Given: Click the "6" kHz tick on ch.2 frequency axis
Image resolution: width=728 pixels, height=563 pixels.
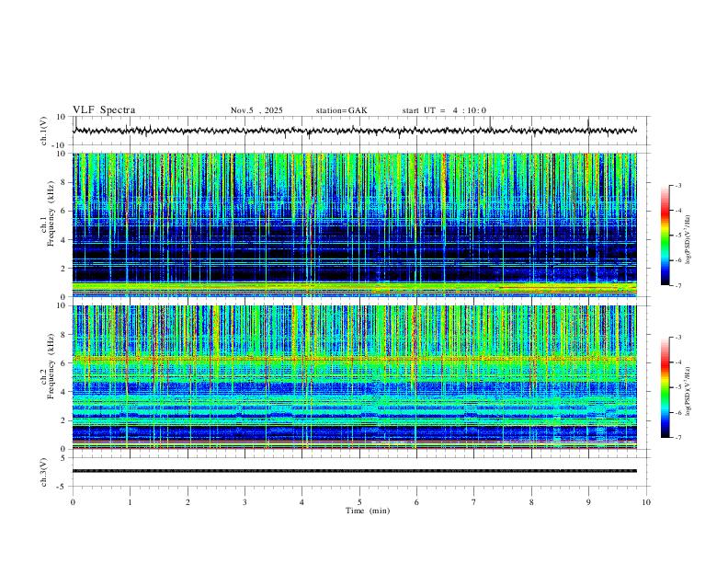Looking at the screenshot, I should [64, 363].
